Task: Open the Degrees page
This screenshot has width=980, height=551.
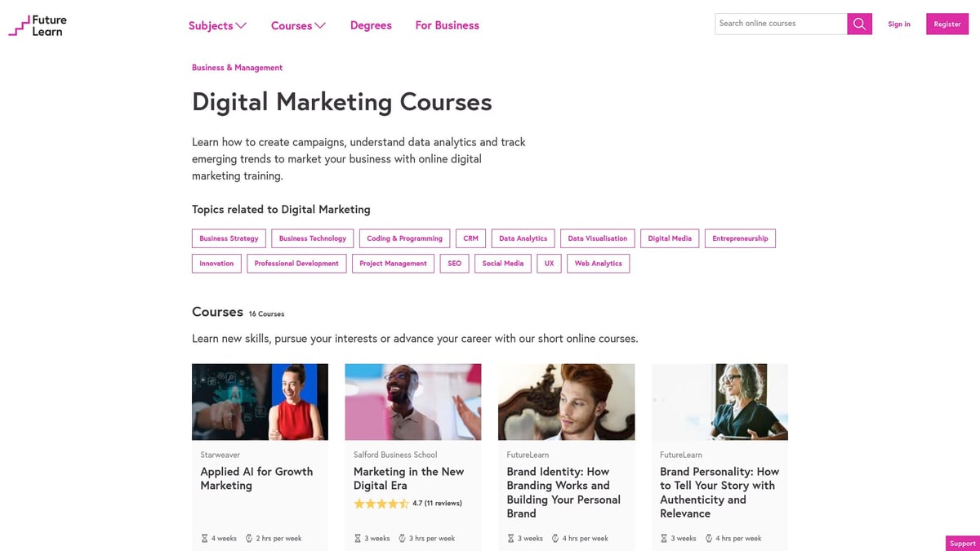Action: (371, 25)
